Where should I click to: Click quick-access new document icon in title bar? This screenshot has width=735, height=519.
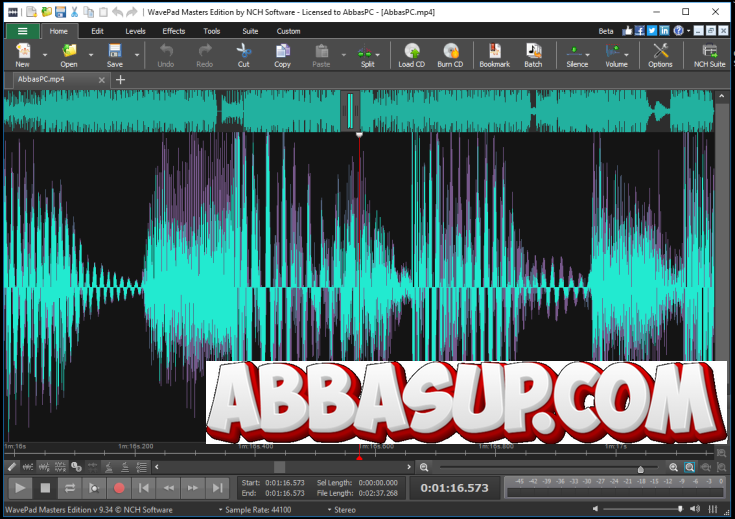point(31,12)
